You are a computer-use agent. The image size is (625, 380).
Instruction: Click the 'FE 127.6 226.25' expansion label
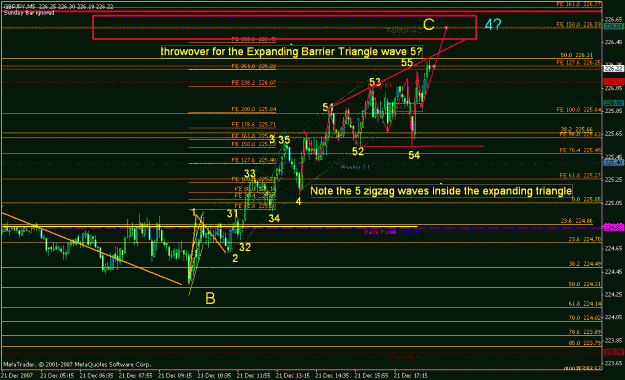579,63
